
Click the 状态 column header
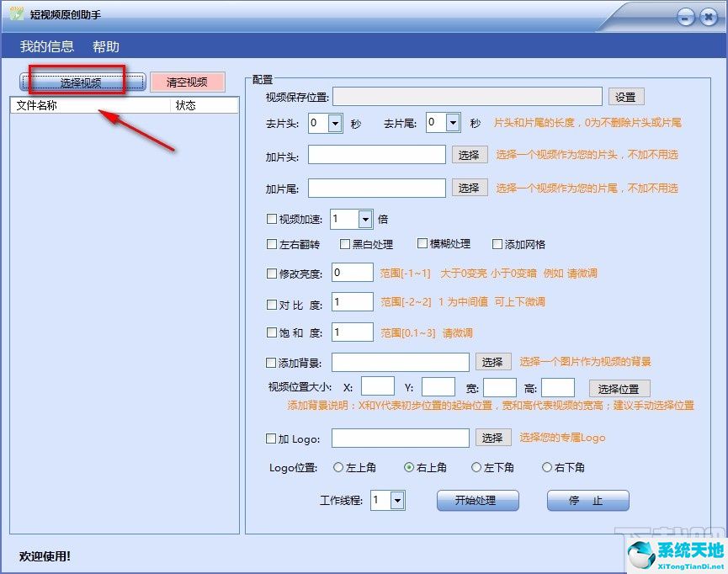click(x=205, y=105)
